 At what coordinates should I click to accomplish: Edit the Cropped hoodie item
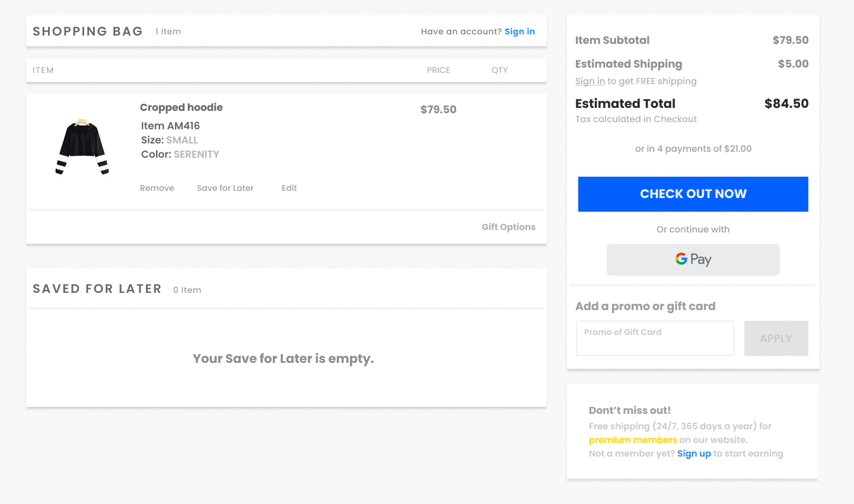(x=289, y=188)
